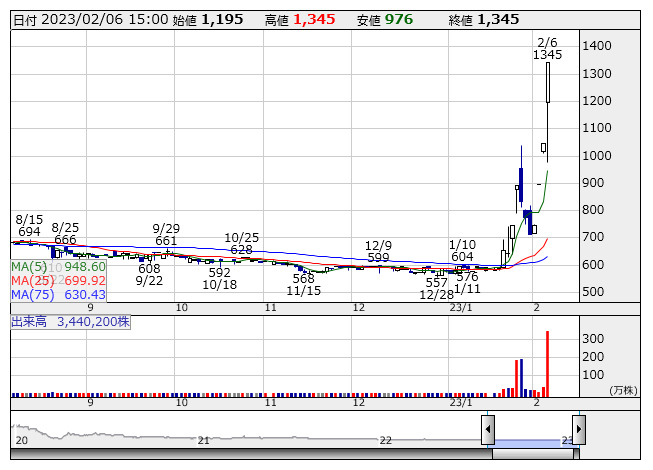Click the tall white candlestick at 2/6
Screen dimensions: 653x470
point(548,82)
